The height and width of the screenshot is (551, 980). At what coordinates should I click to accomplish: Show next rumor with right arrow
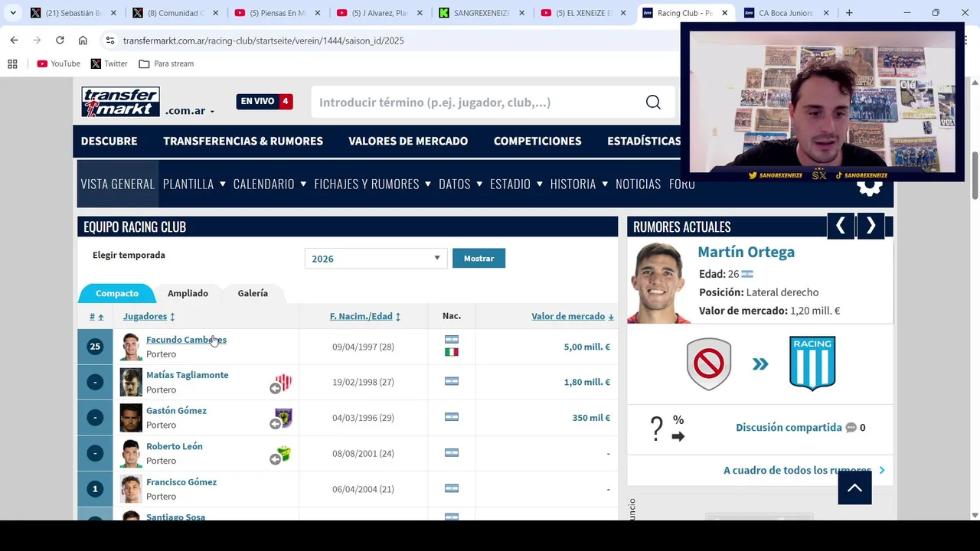pyautogui.click(x=871, y=226)
